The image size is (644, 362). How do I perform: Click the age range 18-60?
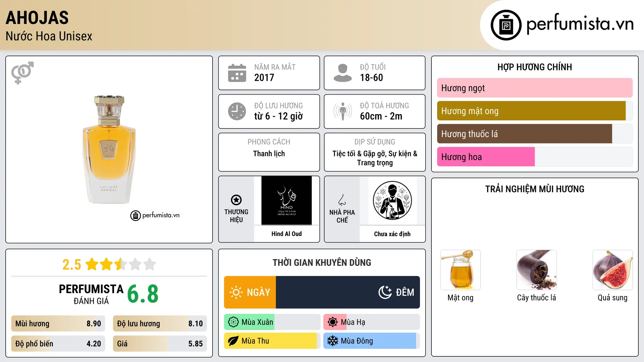point(371,78)
